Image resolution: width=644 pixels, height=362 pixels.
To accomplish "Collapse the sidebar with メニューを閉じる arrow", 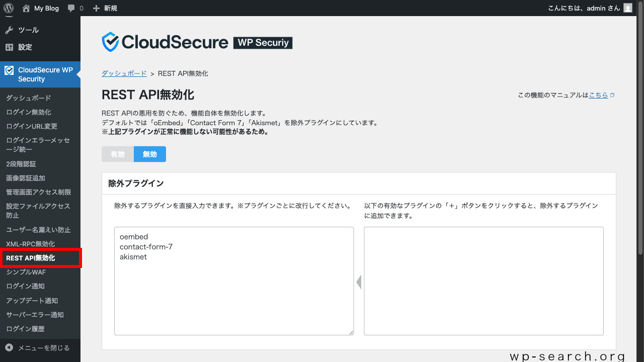I will (x=9, y=347).
